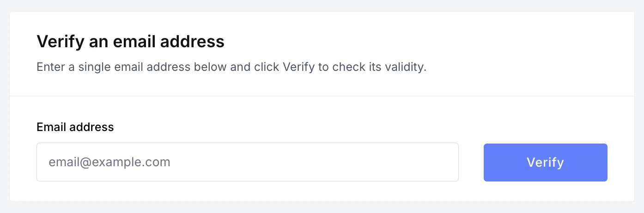Click the right end of the email input
644x213 pixels.
pyautogui.click(x=444, y=162)
